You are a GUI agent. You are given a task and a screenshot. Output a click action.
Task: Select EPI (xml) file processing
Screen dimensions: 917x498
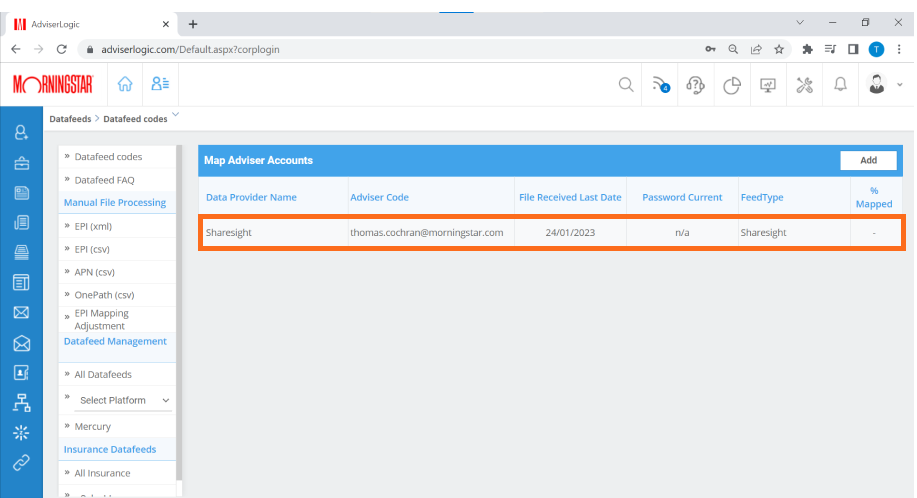(93, 226)
